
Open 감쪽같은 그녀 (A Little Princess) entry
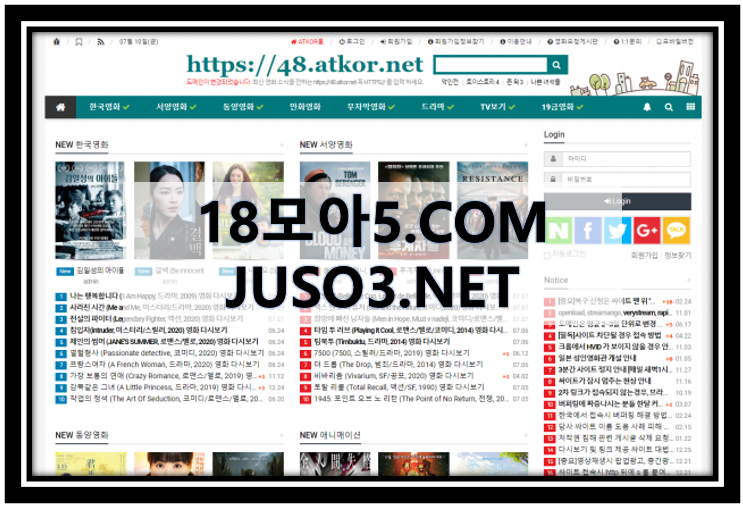[163, 388]
